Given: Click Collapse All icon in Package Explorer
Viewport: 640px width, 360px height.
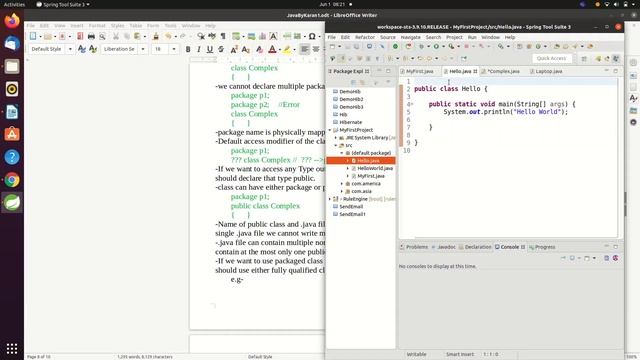Looking at the screenshot, I should click(x=353, y=82).
